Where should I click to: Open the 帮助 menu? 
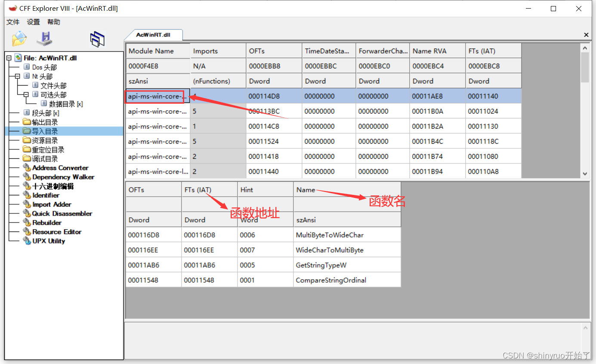coord(54,22)
